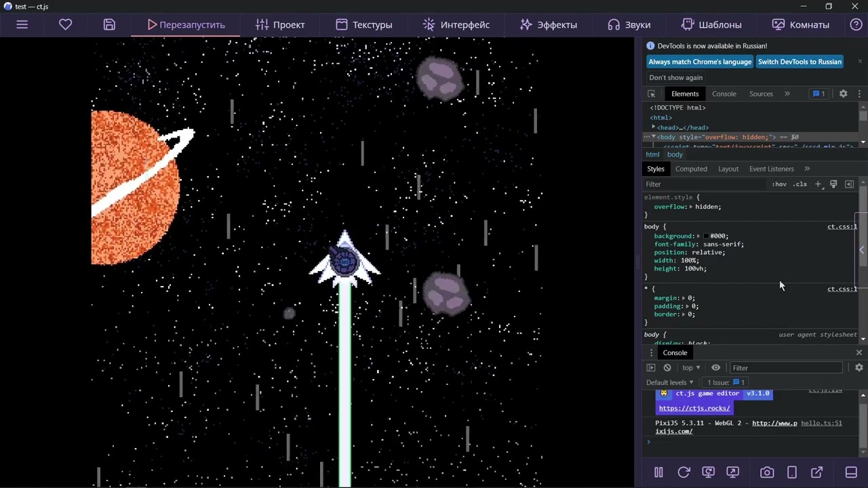Open the top context dropdown
This screenshot has width=868, height=488.
point(691,368)
